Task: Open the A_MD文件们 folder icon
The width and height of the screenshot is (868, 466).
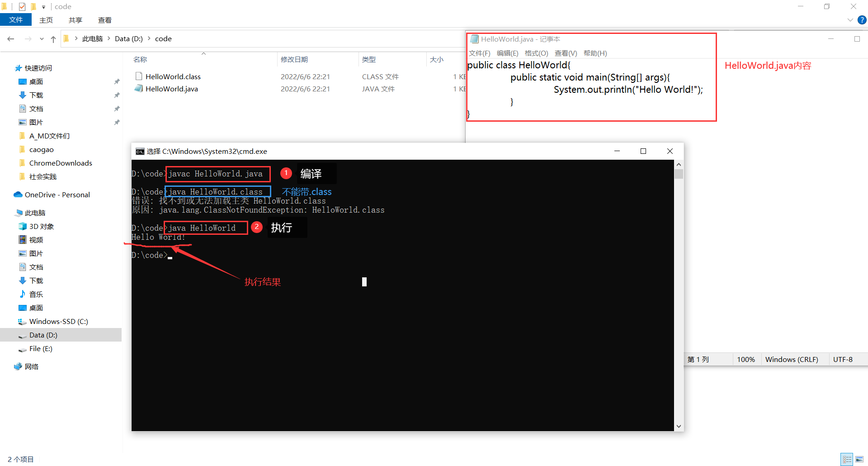Action: point(23,136)
